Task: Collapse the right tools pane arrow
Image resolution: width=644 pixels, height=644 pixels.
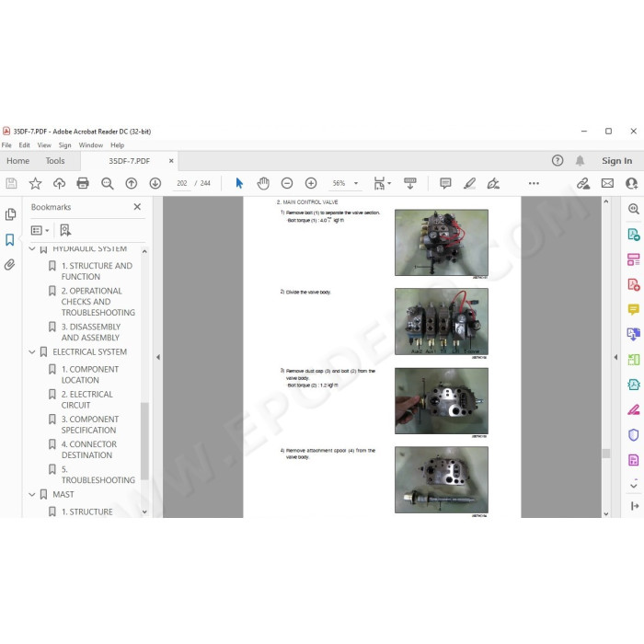Action: [635, 506]
